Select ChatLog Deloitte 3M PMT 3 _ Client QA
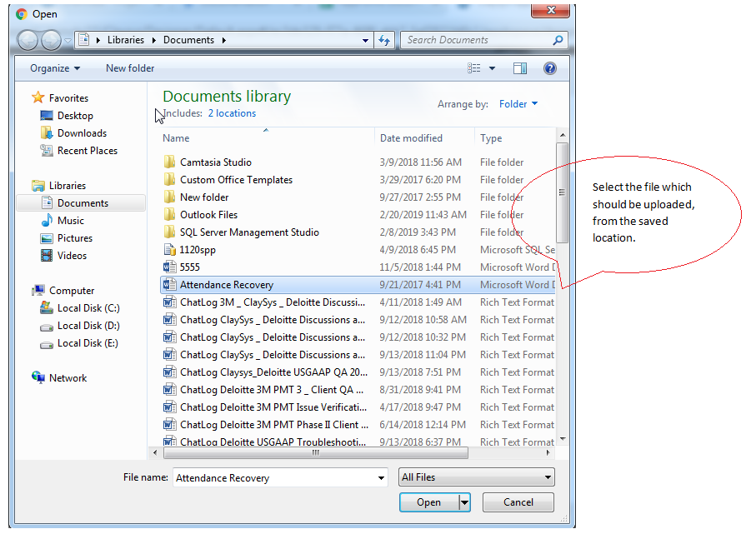Screen dimensions: 756x539 [x=358, y=390]
